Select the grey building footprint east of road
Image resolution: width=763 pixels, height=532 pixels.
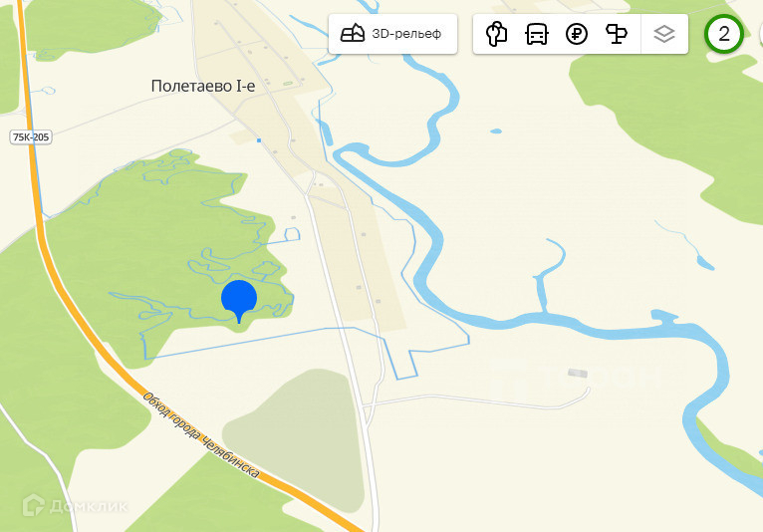tap(578, 374)
